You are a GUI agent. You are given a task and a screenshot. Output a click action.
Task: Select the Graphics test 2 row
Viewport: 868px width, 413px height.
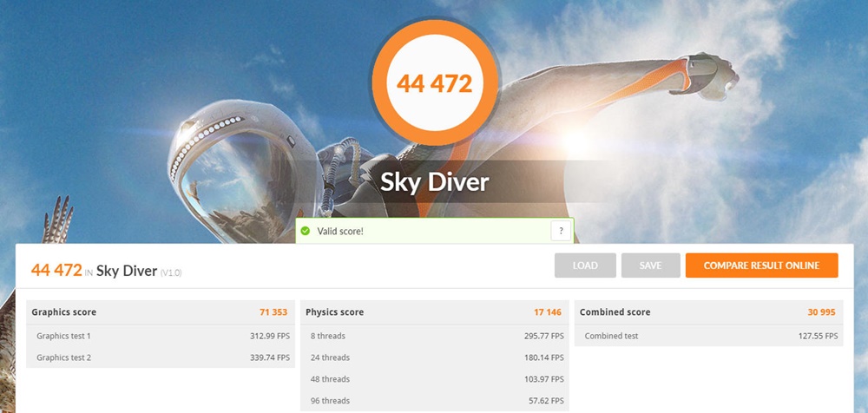coord(161,357)
